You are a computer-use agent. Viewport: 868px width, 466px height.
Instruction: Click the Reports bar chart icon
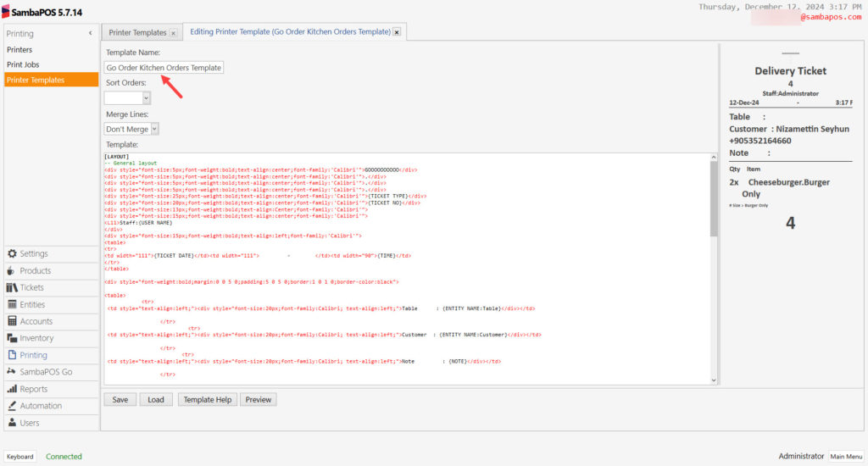click(12, 389)
